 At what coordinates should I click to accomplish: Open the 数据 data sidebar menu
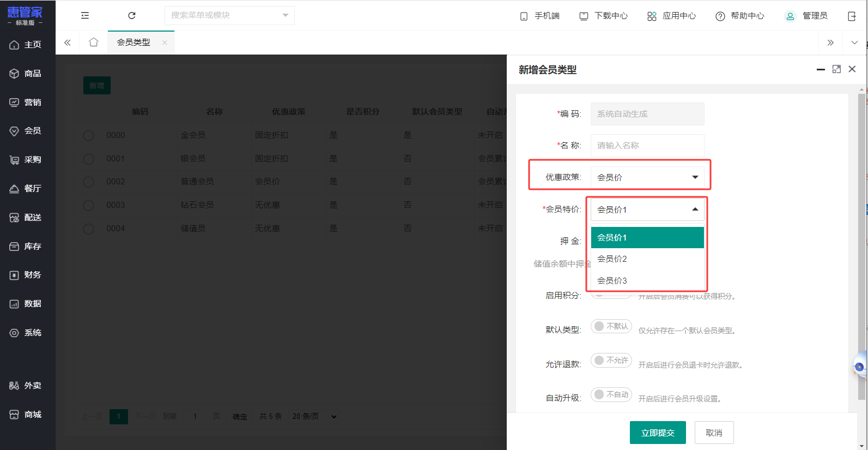26,304
